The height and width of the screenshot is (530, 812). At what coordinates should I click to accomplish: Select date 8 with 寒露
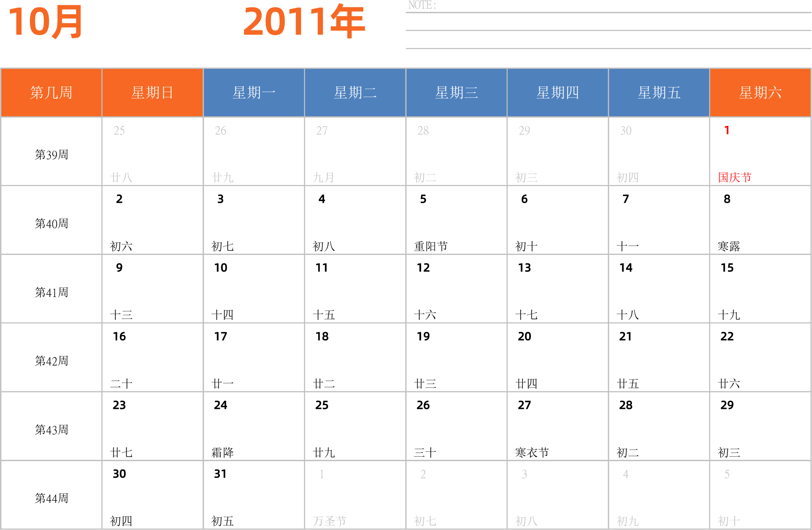click(x=727, y=199)
